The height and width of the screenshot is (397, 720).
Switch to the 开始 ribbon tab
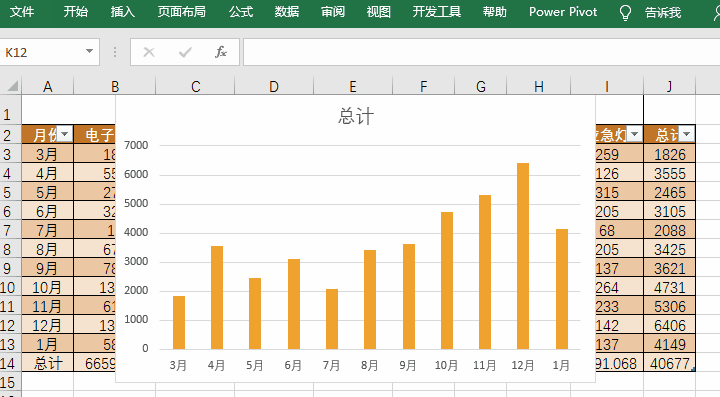tap(76, 11)
